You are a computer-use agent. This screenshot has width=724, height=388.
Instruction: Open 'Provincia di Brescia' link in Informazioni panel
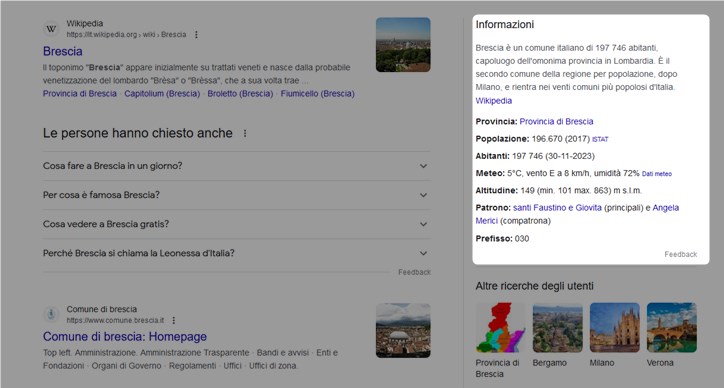[x=556, y=121]
